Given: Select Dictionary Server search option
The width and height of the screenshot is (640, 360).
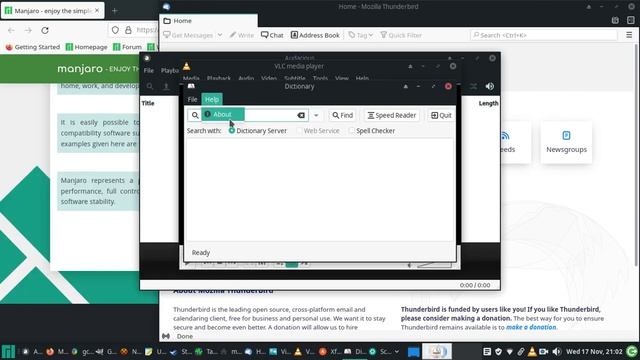Looking at the screenshot, I should [x=258, y=131].
